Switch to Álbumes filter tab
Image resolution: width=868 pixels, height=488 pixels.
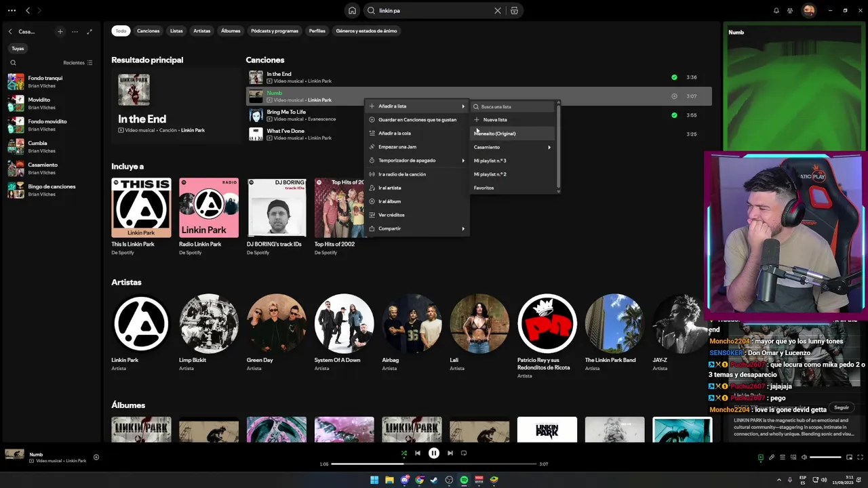click(x=231, y=31)
